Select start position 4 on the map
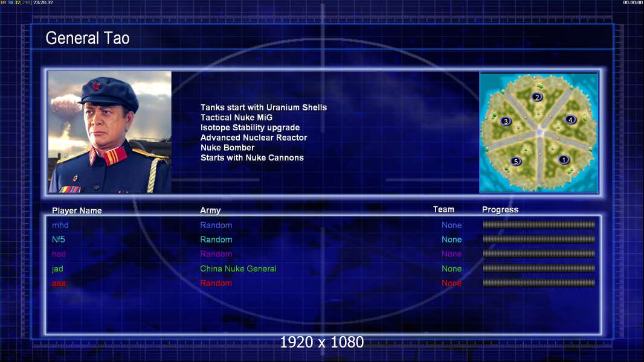644x362 pixels. (x=570, y=119)
